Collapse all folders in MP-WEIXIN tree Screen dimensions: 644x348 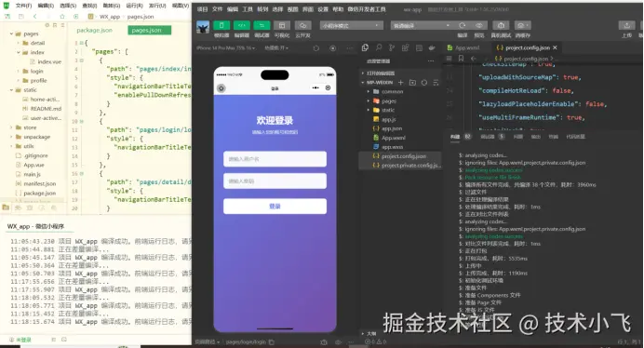point(436,83)
